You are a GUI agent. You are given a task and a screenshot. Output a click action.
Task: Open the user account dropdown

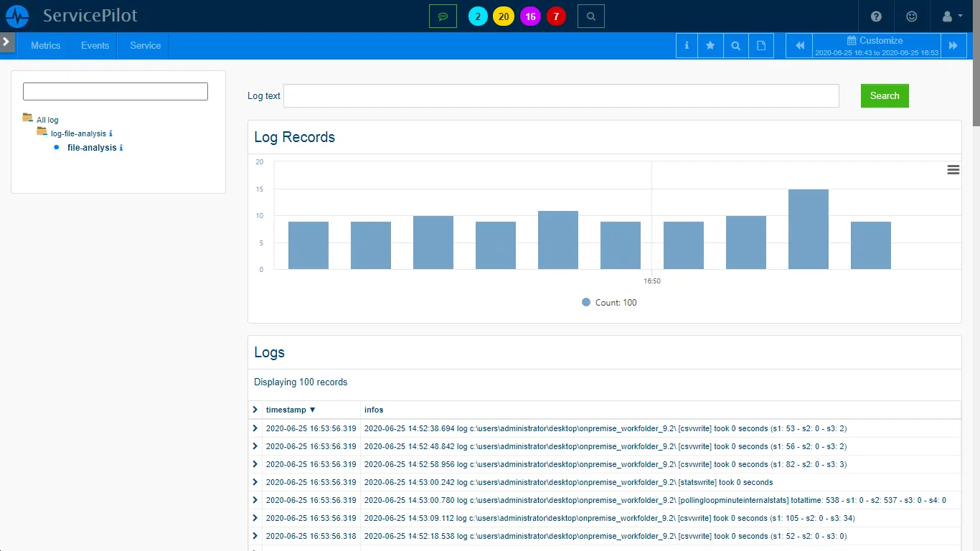(948, 16)
